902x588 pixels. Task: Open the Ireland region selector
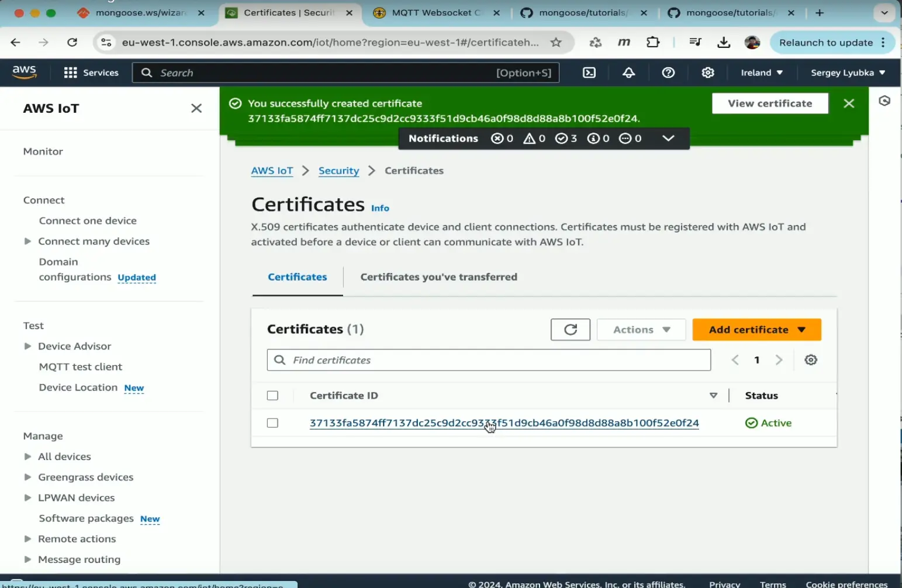tap(761, 72)
